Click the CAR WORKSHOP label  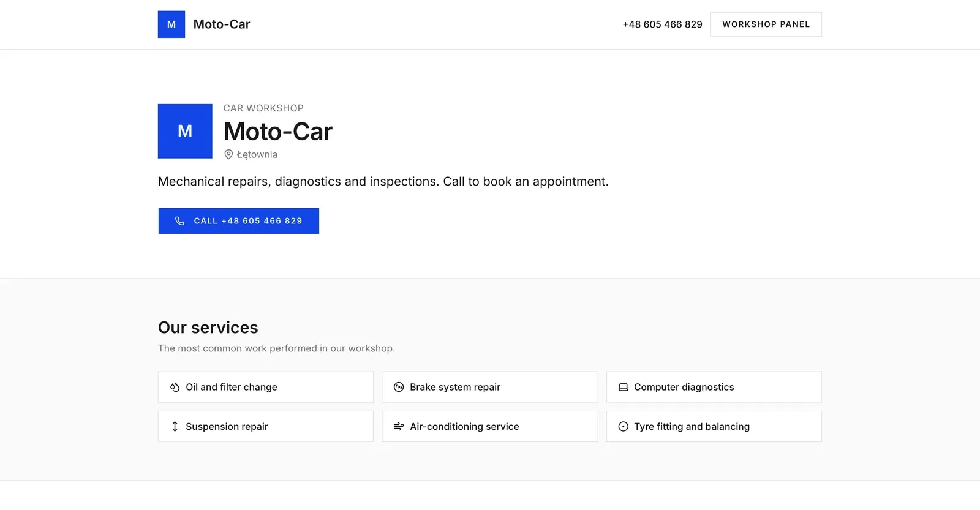pyautogui.click(x=263, y=108)
